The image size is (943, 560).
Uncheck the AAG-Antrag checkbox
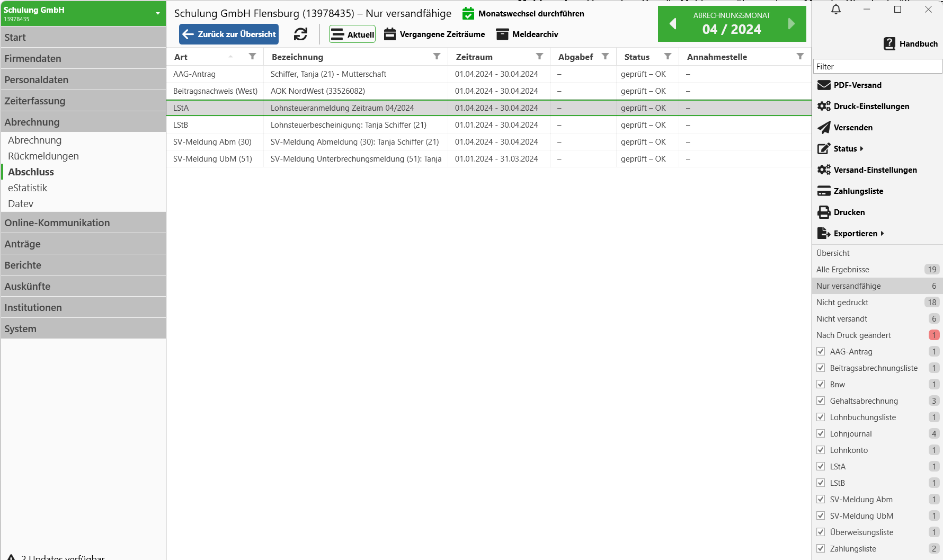click(x=821, y=352)
